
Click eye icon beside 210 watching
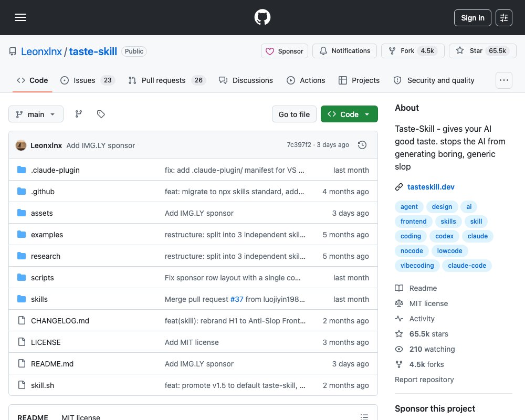tap(399, 349)
